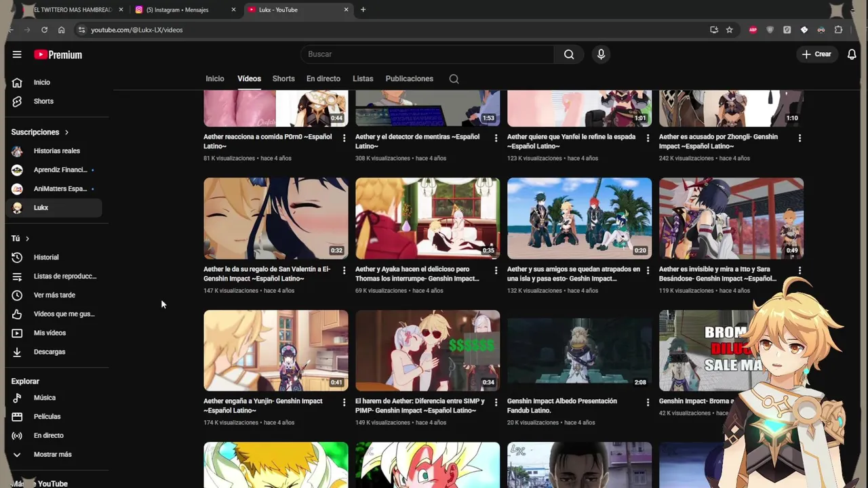Image resolution: width=868 pixels, height=488 pixels.
Task: Switch to Instagram Mensajes browser tab
Action: pyautogui.click(x=186, y=9)
